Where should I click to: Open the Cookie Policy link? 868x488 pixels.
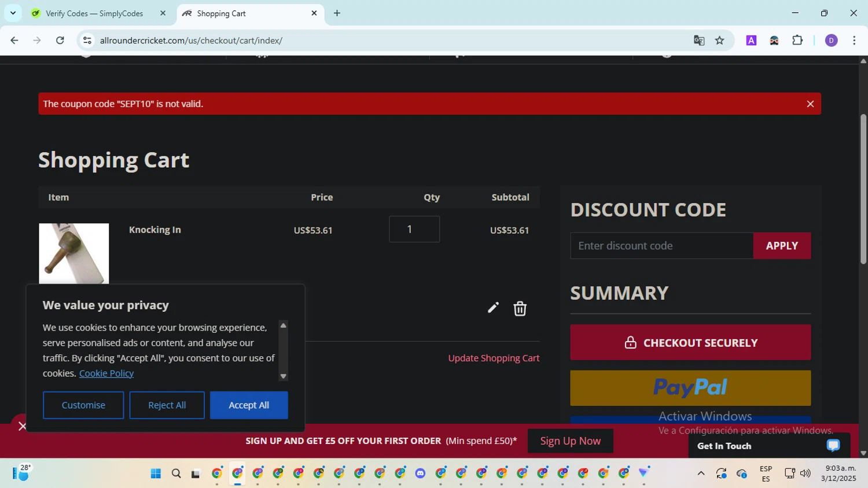pos(106,373)
